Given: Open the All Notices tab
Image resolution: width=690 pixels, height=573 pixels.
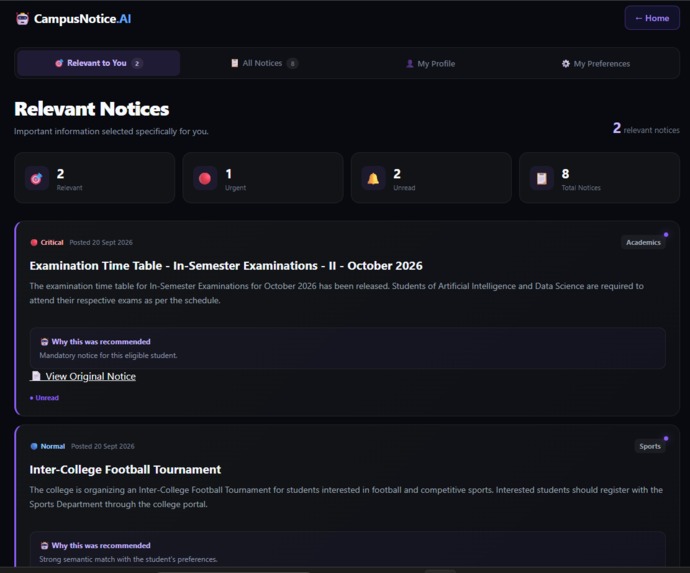Looking at the screenshot, I should (264, 63).
